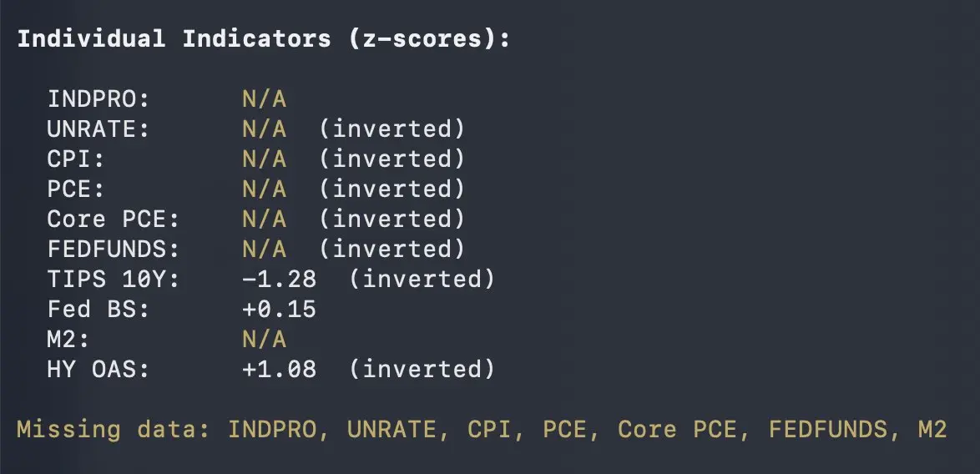Click the "Individual Indicators (z-scores):" heading
This screenshot has width=980, height=474.
coord(263,39)
